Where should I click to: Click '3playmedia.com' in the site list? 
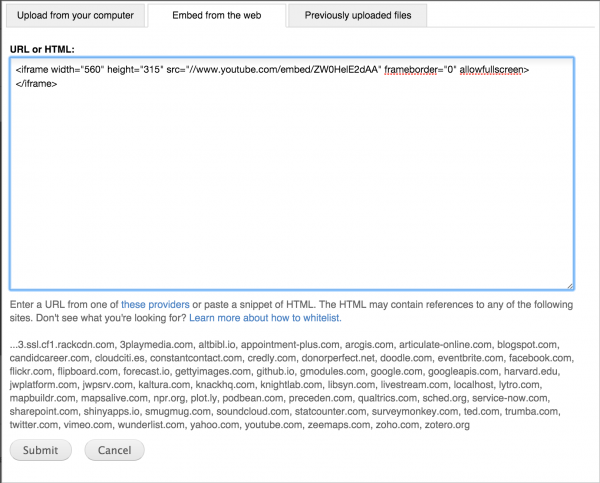[x=156, y=344]
